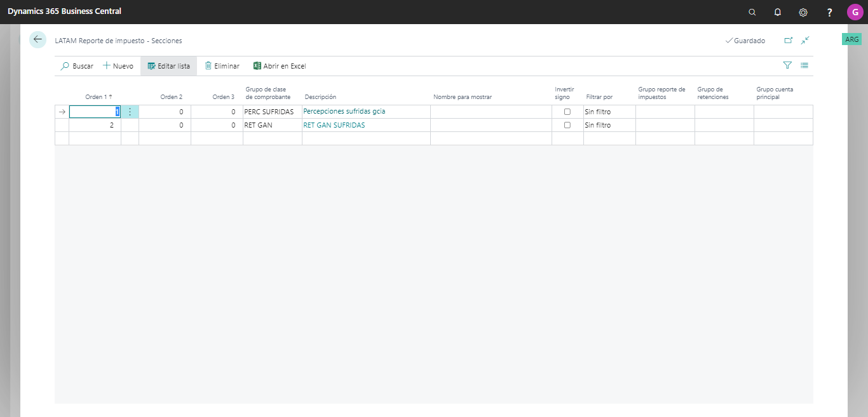Click Guardado saved status indicator

[x=745, y=41]
